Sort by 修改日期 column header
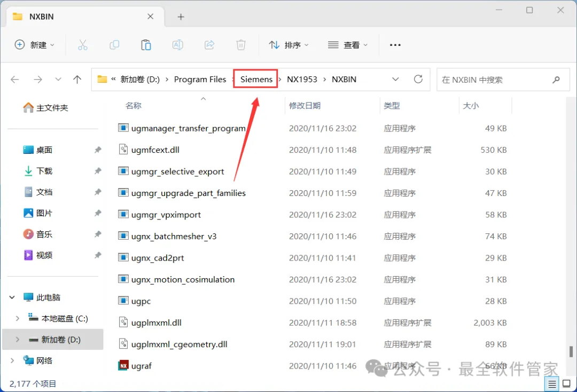 pyautogui.click(x=305, y=106)
